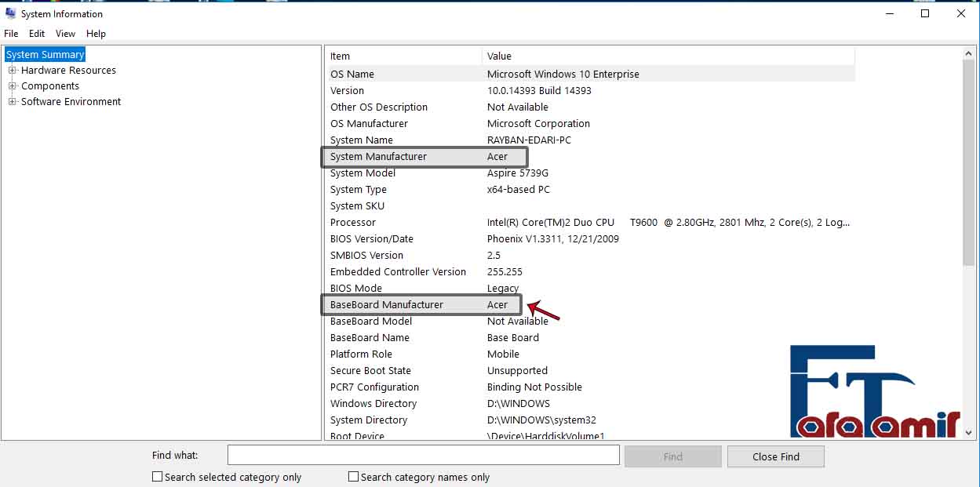
Task: Select the BIOS Mode row
Action: point(591,288)
